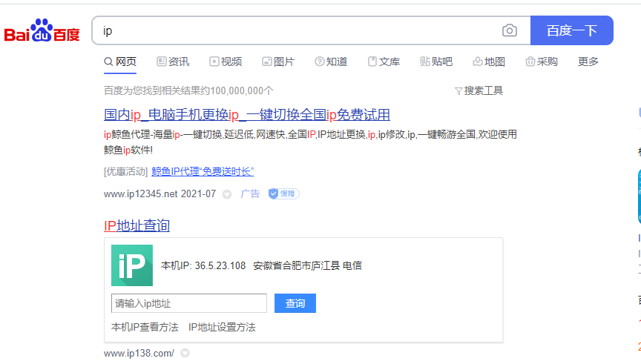Click the Baidu logo
Screen dimensions: 641x364
(42, 31)
